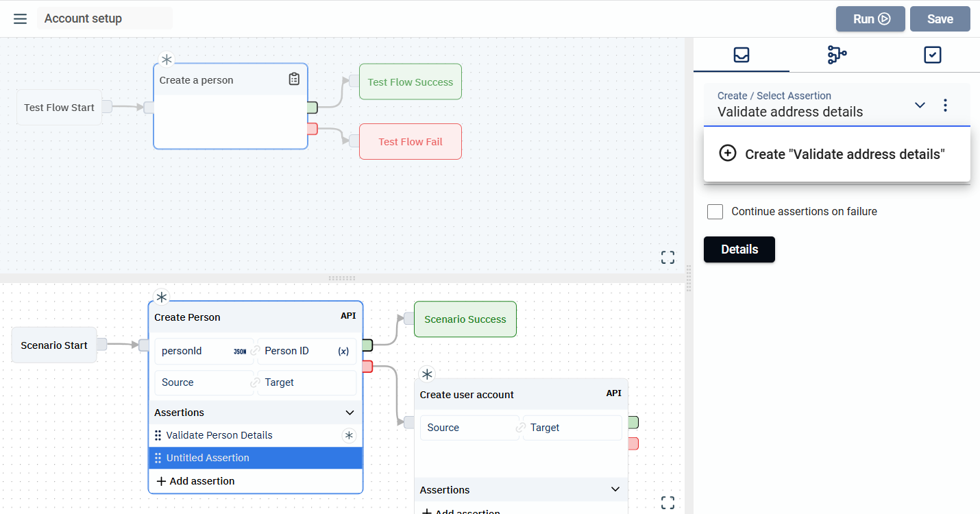Click asterisk badge above Create user account
This screenshot has width=980, height=514.
[x=427, y=375]
